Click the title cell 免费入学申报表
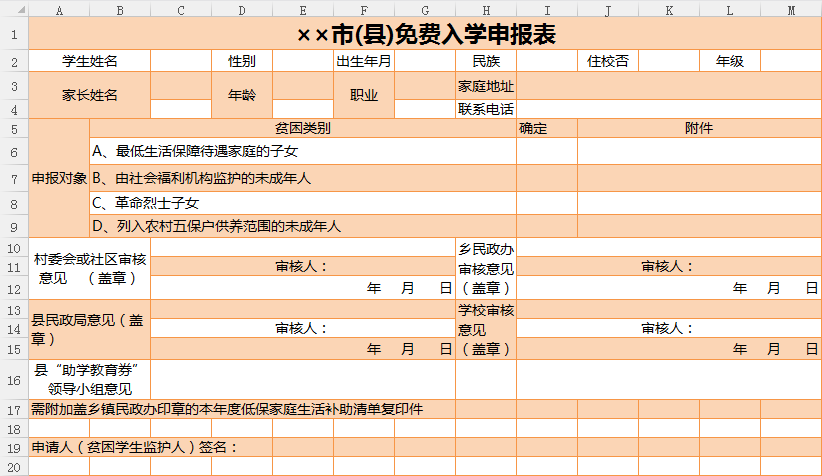The image size is (822, 476). 425,35
